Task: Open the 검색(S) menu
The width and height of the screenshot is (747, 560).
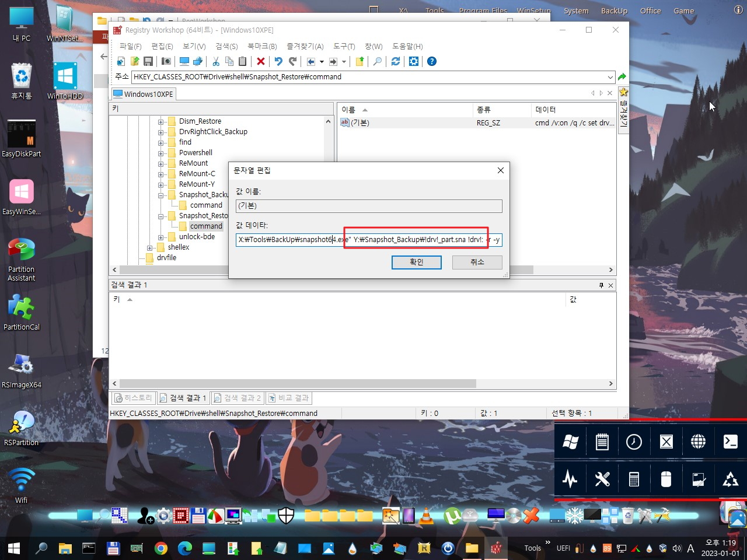Action: [x=226, y=46]
